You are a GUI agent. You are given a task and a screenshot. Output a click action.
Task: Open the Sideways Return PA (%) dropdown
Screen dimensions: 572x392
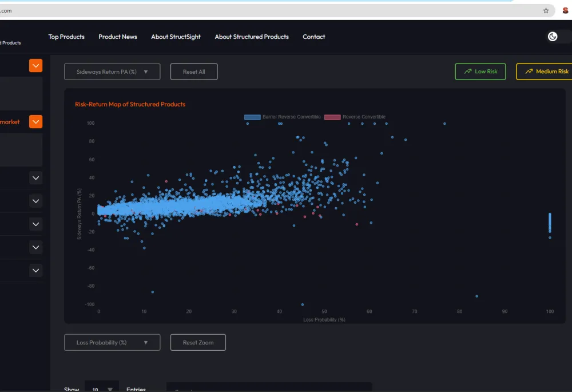point(112,72)
